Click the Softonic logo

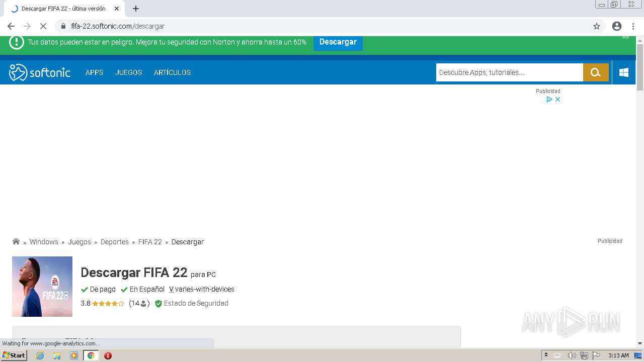(40, 72)
